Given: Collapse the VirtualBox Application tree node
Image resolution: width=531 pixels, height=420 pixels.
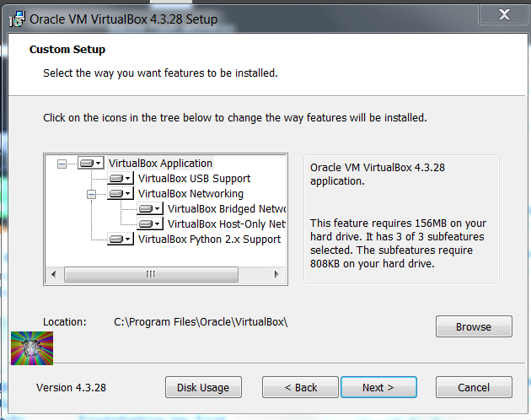Looking at the screenshot, I should 62,164.
